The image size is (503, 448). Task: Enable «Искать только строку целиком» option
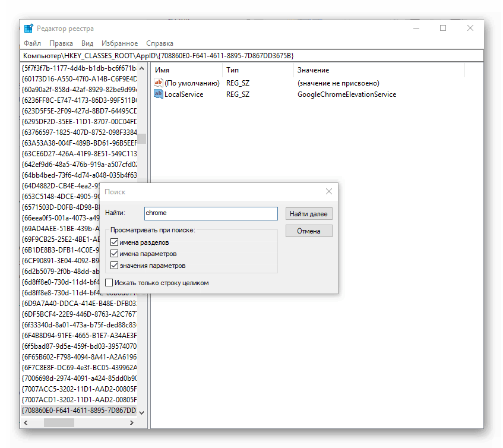(109, 283)
